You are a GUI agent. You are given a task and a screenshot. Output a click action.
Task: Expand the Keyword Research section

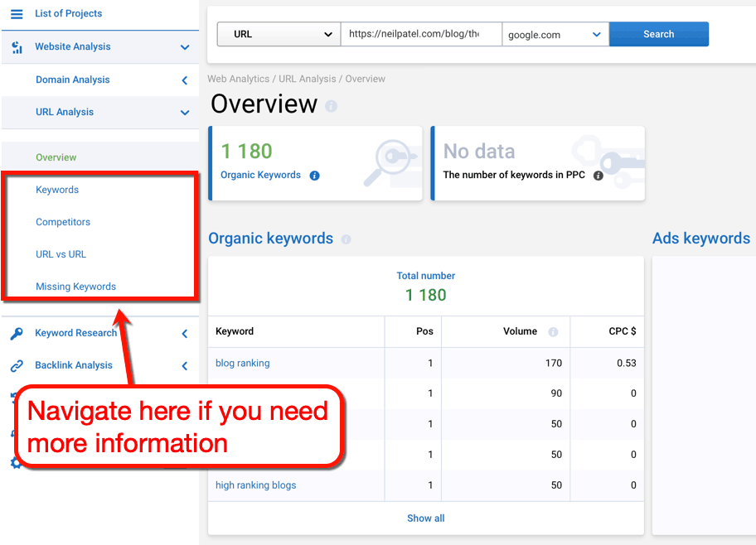coord(184,333)
